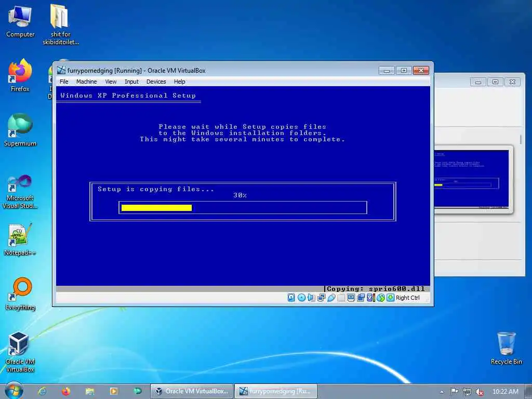
Task: Click the greyed shared folders indicator icon
Action: click(341, 298)
